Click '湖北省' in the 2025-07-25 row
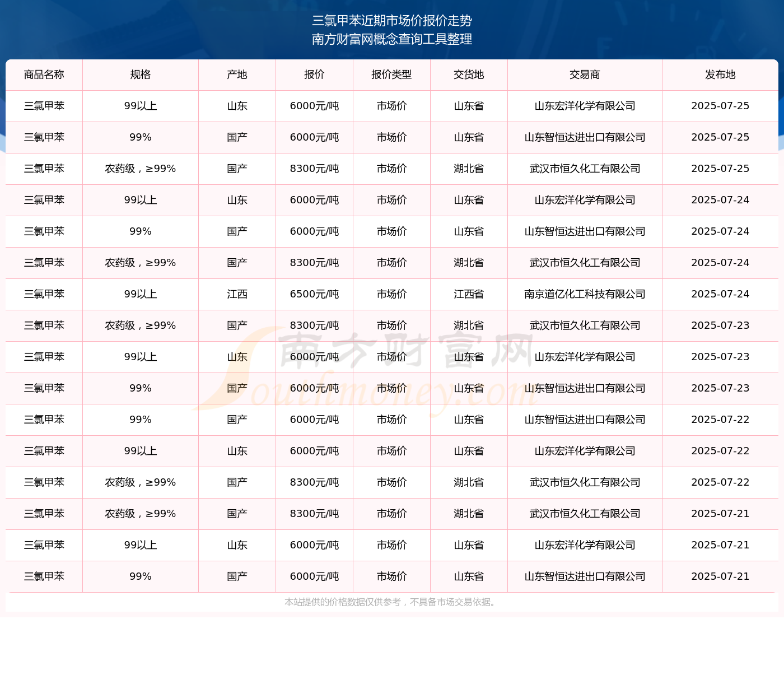The width and height of the screenshot is (784, 675). point(469,169)
